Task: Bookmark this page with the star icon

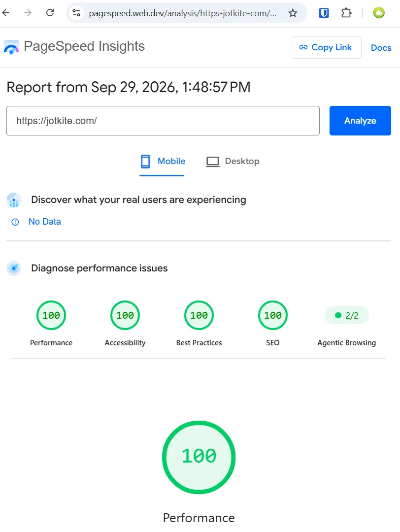Action: coord(293,13)
